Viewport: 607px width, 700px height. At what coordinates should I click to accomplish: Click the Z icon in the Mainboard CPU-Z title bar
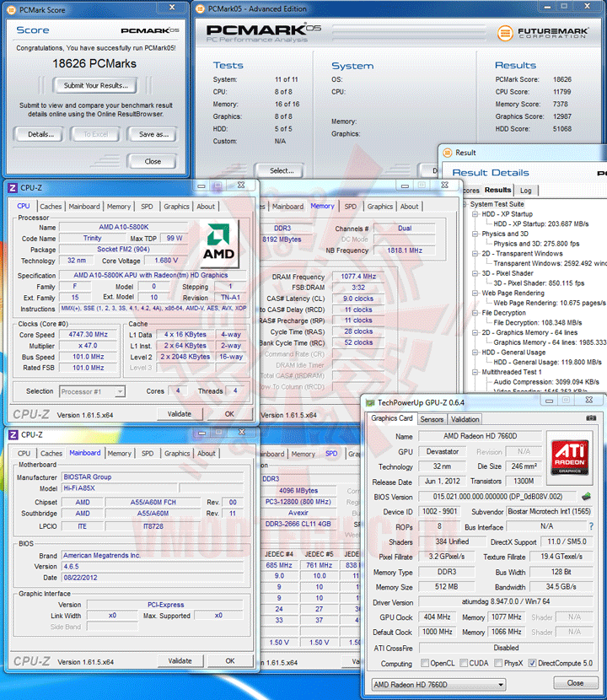[13, 435]
